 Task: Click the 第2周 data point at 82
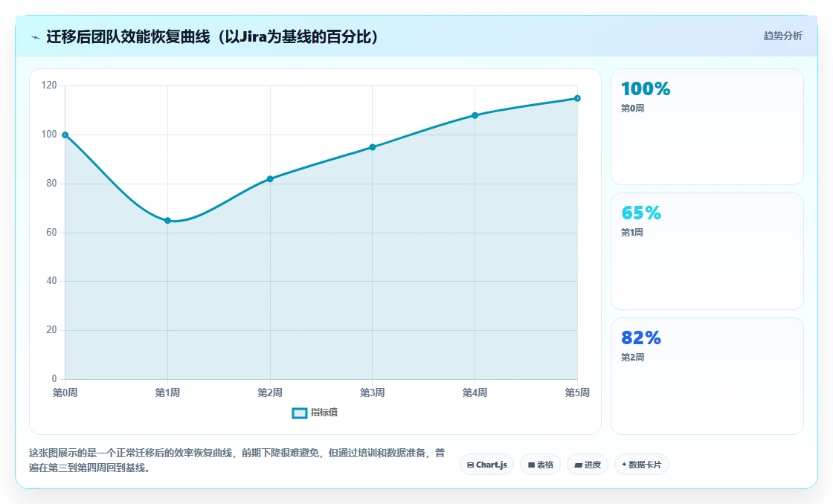[270, 179]
